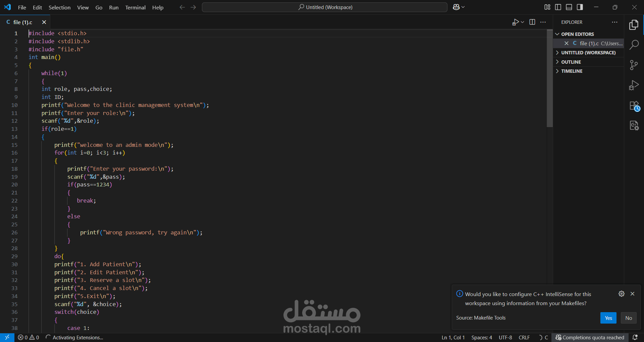This screenshot has width=644, height=342.
Task: Click the EXPLORER panel title
Action: coord(572,22)
